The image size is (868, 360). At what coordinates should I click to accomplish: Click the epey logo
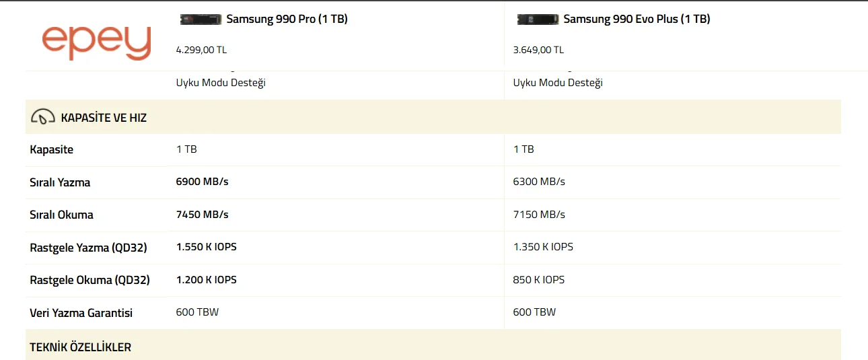point(96,42)
